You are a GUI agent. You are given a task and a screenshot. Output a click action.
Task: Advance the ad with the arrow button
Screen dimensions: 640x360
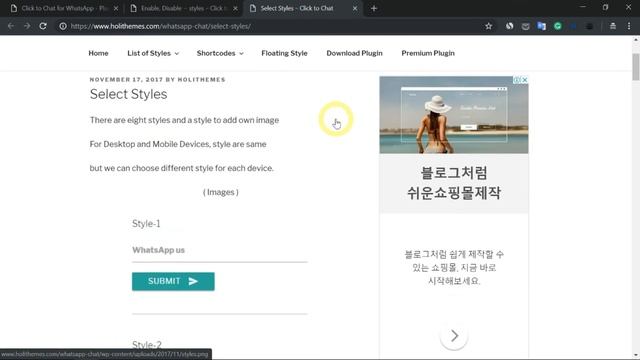[454, 336]
